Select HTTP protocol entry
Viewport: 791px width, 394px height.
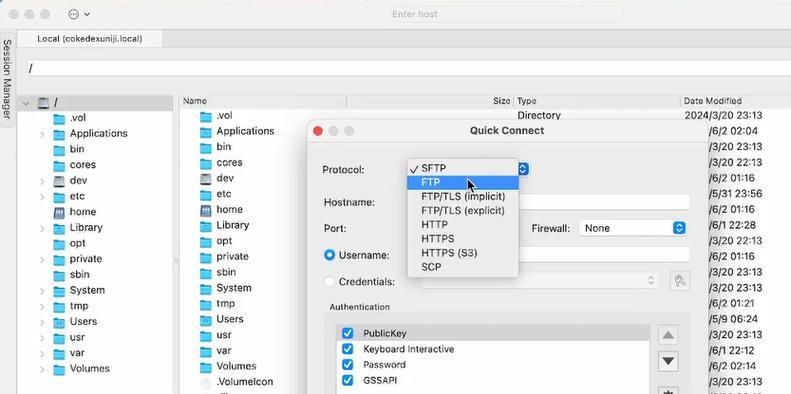(x=463, y=224)
